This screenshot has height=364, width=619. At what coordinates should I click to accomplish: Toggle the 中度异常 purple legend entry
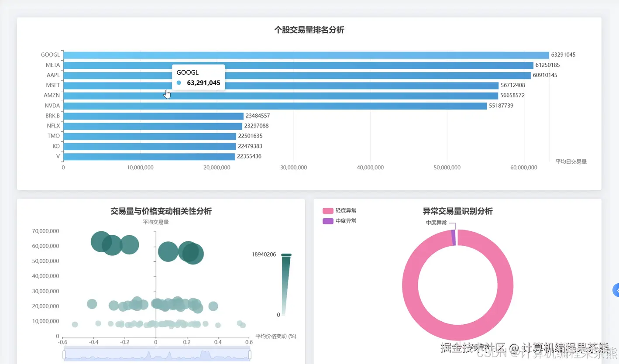click(340, 221)
